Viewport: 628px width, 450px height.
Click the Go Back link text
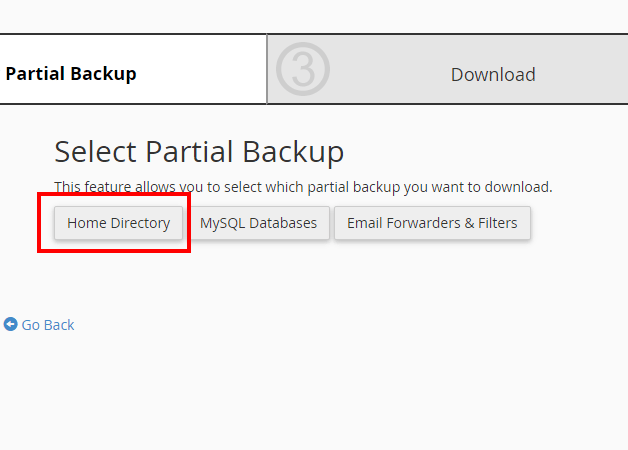(x=48, y=325)
